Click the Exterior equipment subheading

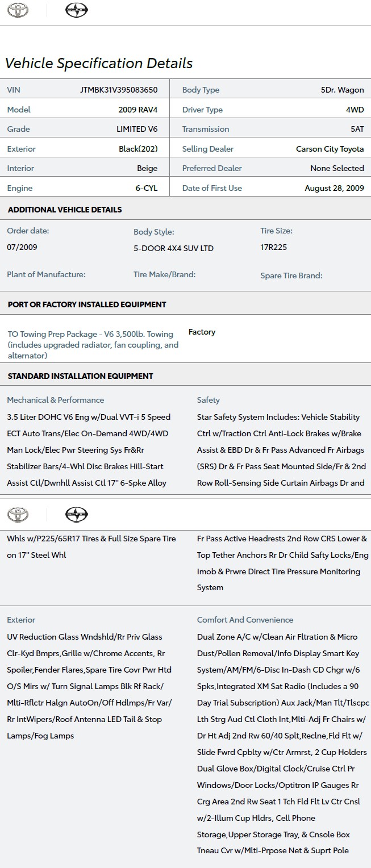tap(21, 620)
